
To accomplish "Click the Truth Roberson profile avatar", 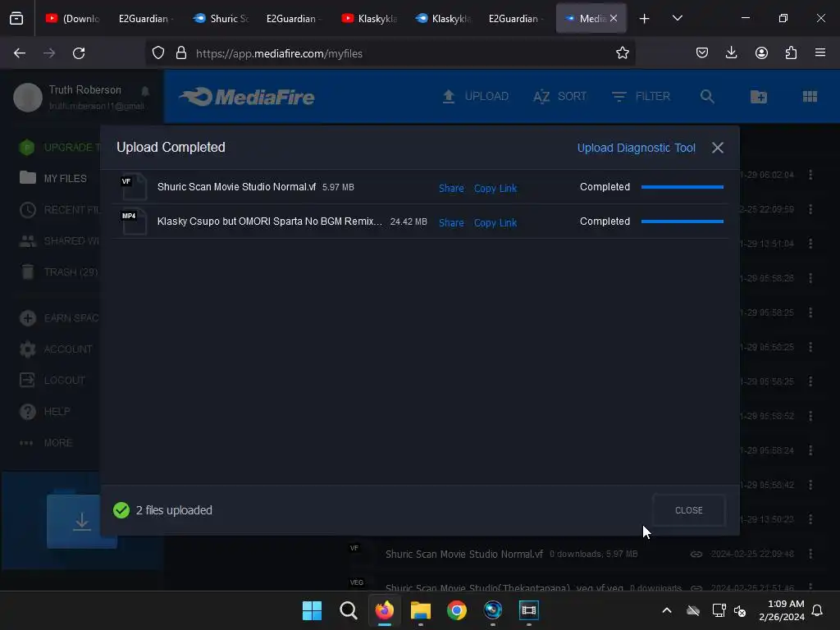I will click(x=28, y=98).
